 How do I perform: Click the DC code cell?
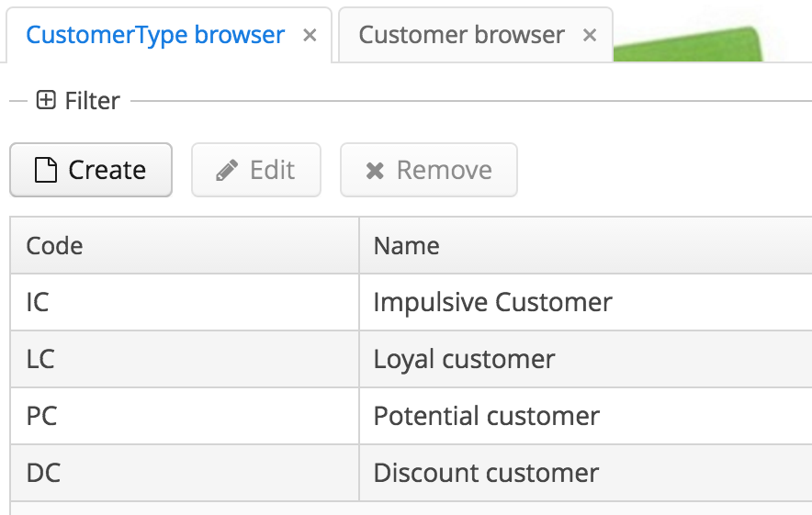[185, 473]
